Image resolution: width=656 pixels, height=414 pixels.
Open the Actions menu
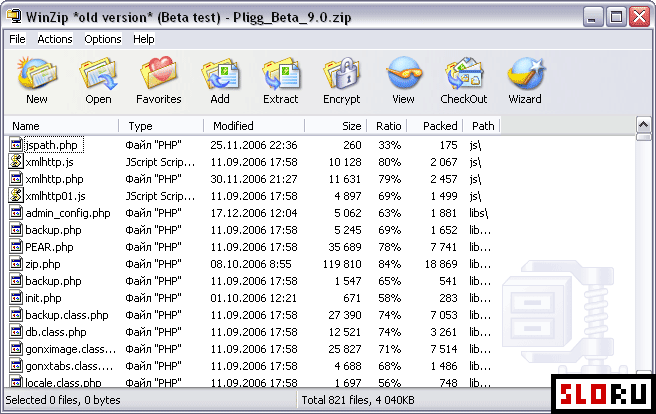coord(55,39)
